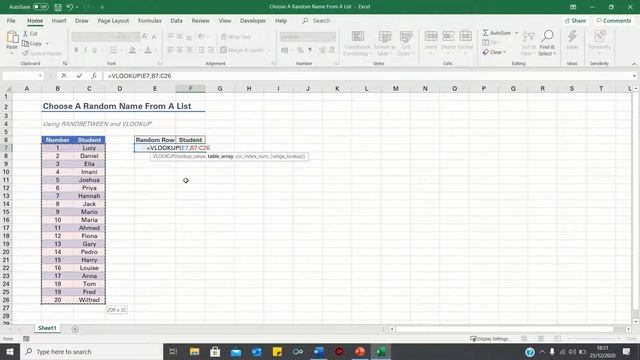Click the cell containing Hannah

[89, 196]
